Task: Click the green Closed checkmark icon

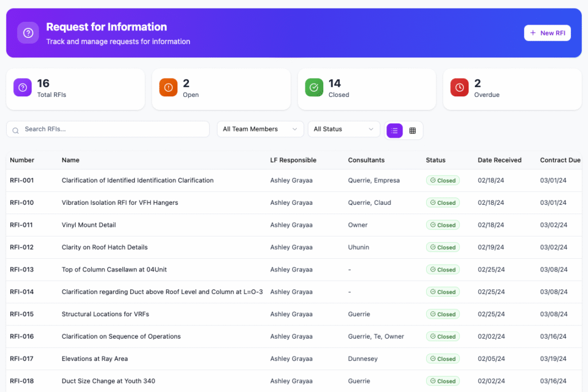Action: point(314,87)
